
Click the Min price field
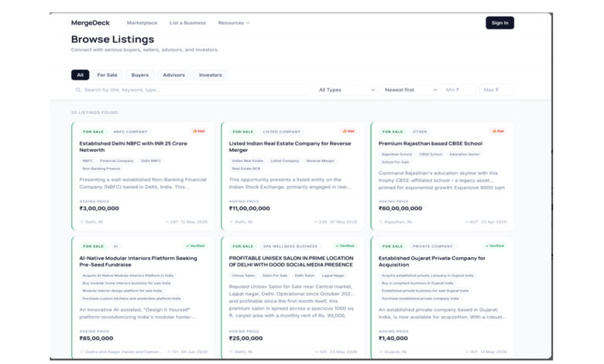[x=458, y=90]
